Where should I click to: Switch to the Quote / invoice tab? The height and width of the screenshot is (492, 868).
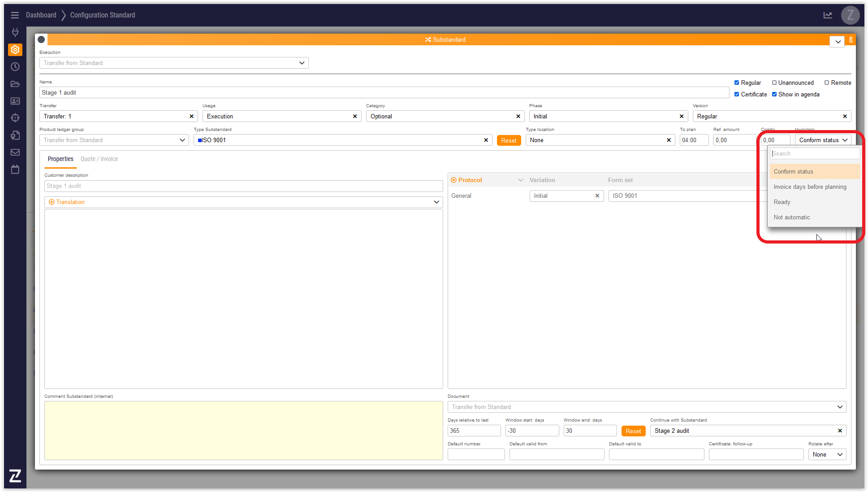[99, 159]
